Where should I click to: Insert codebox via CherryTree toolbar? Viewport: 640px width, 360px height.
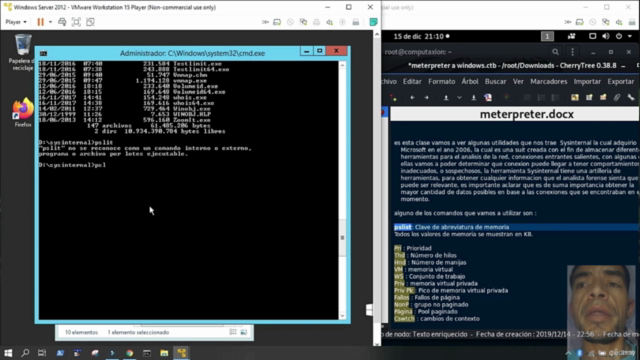pos(603,98)
